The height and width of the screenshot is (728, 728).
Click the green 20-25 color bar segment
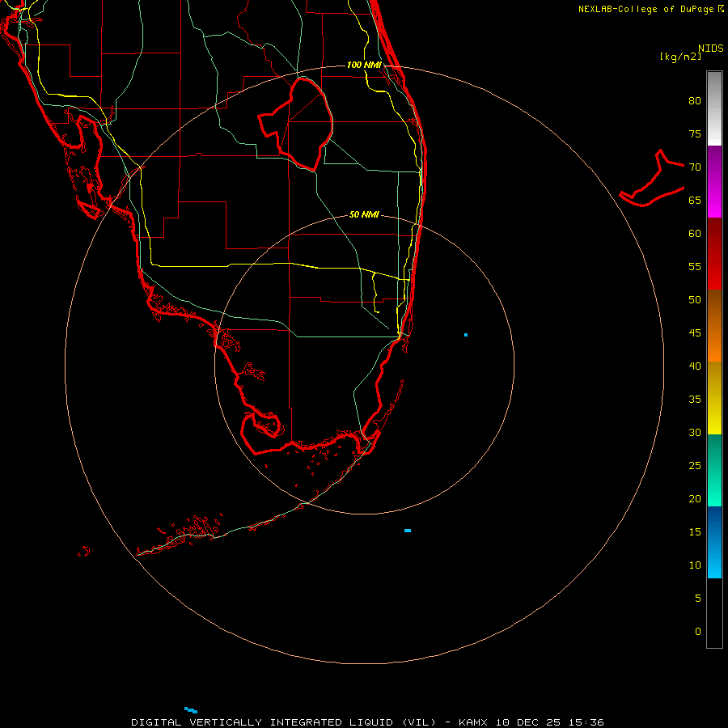714,470
